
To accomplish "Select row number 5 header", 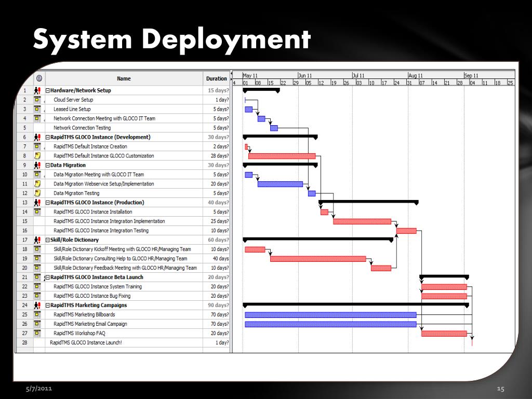I will click(x=25, y=128).
